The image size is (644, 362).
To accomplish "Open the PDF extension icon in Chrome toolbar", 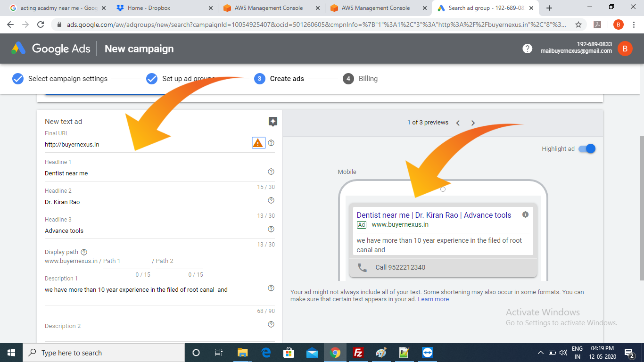I will point(597,25).
